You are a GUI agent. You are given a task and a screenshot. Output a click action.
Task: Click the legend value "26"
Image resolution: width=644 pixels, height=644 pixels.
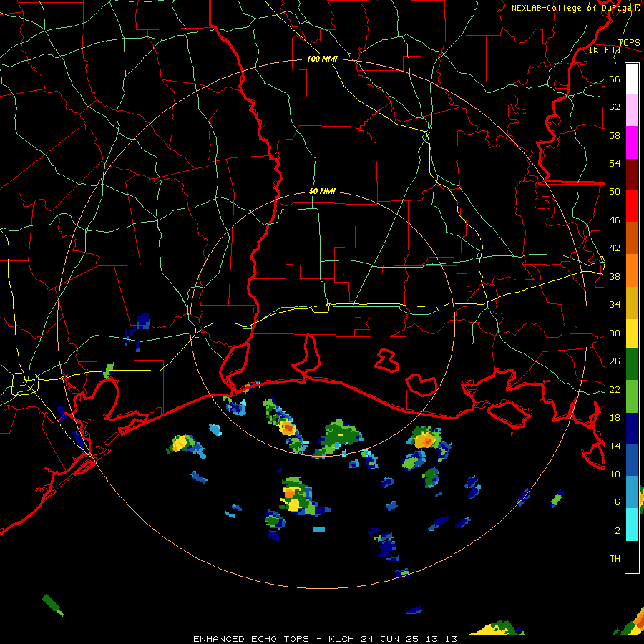(x=615, y=361)
